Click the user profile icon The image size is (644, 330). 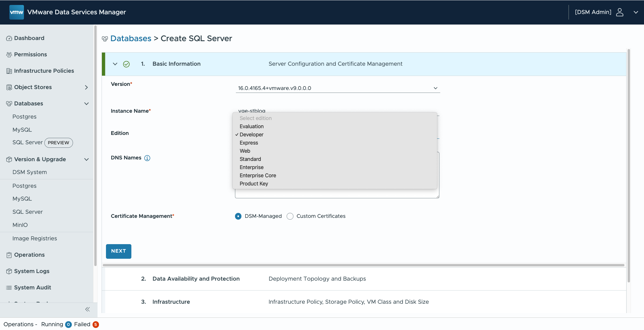pos(619,12)
